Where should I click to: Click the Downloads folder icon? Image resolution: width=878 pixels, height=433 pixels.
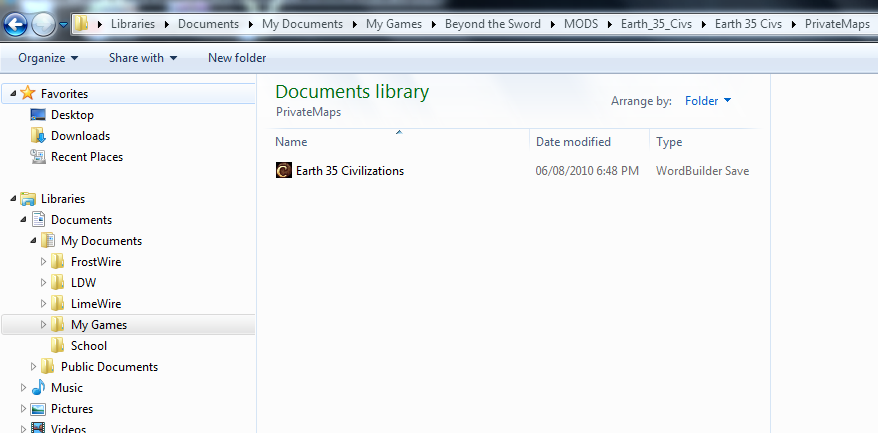coord(38,136)
